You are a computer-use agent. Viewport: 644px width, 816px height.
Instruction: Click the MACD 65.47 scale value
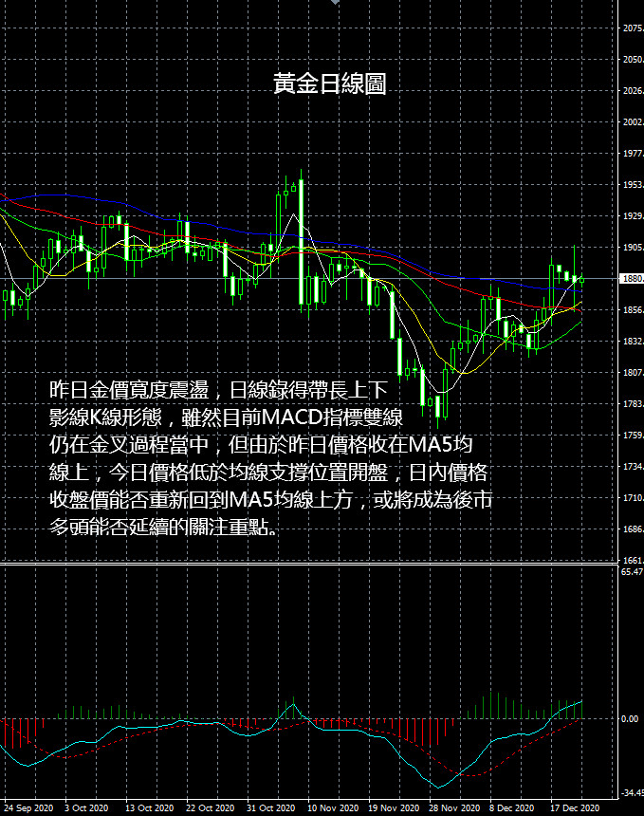[x=632, y=572]
